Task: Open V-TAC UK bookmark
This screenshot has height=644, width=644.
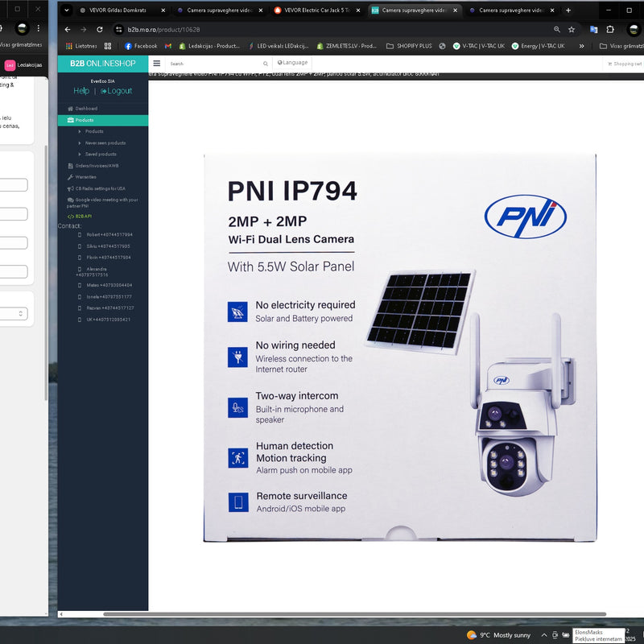Action: coord(479,46)
